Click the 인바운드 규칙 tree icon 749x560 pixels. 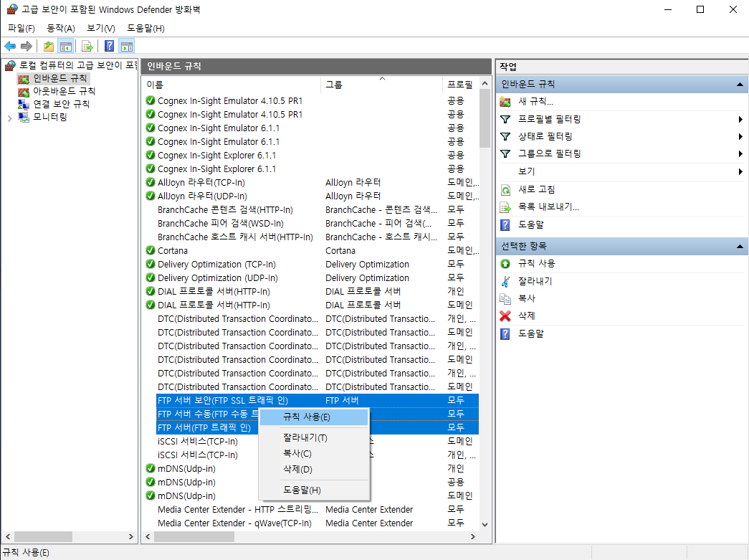24,78
